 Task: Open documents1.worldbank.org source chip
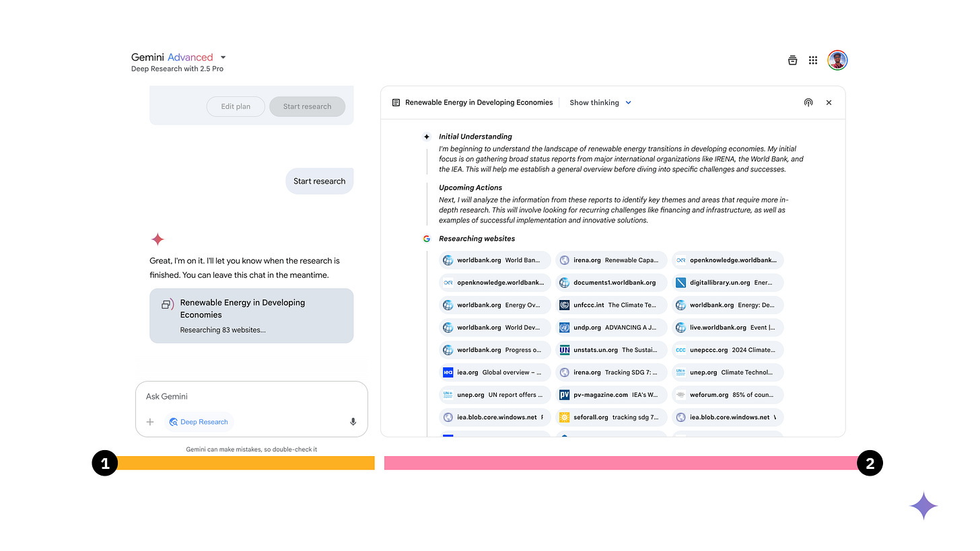coord(611,283)
